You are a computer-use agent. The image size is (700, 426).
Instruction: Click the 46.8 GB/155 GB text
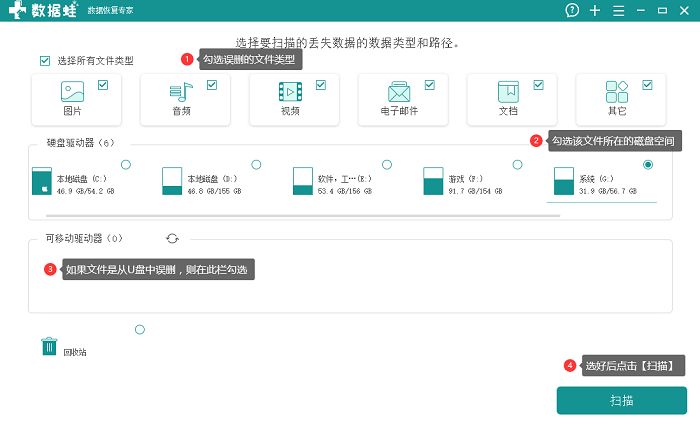(214, 191)
